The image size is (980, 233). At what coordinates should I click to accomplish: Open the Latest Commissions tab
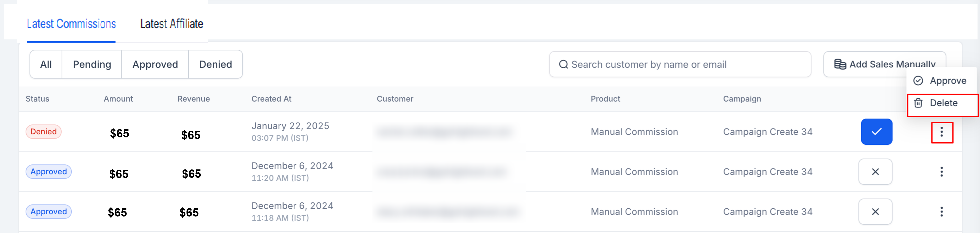(x=71, y=24)
